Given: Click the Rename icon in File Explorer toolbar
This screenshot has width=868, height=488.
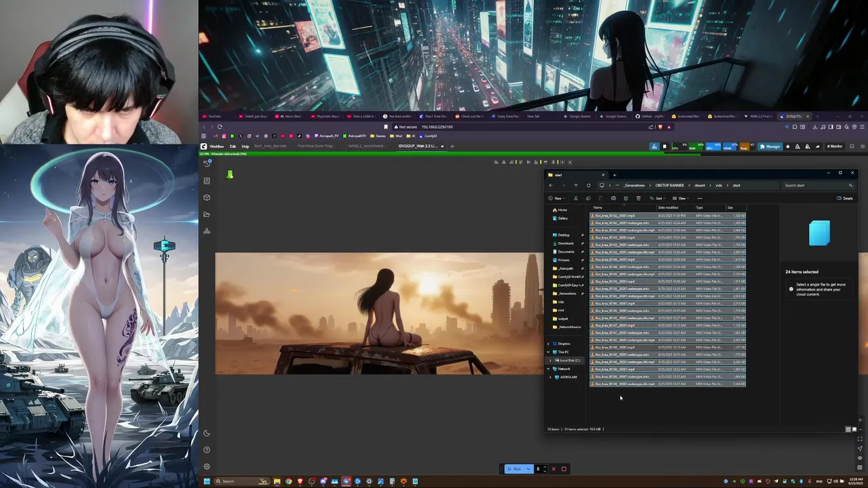Looking at the screenshot, I should [x=613, y=199].
